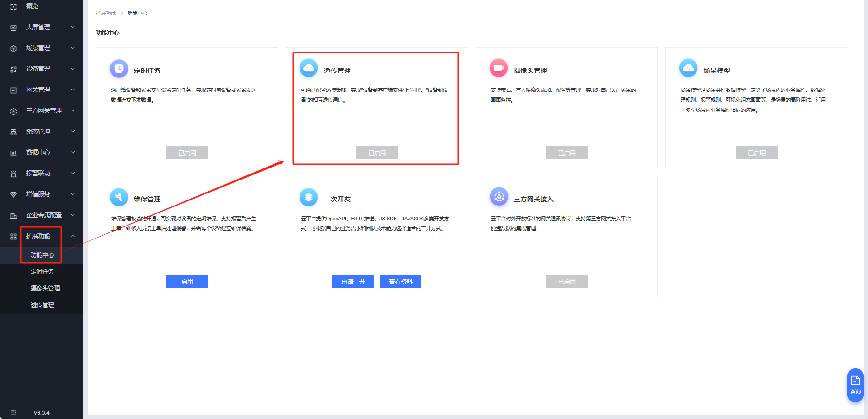Click the 场景模型 cloud card icon
Screen dimensions: 868x419
(689, 69)
